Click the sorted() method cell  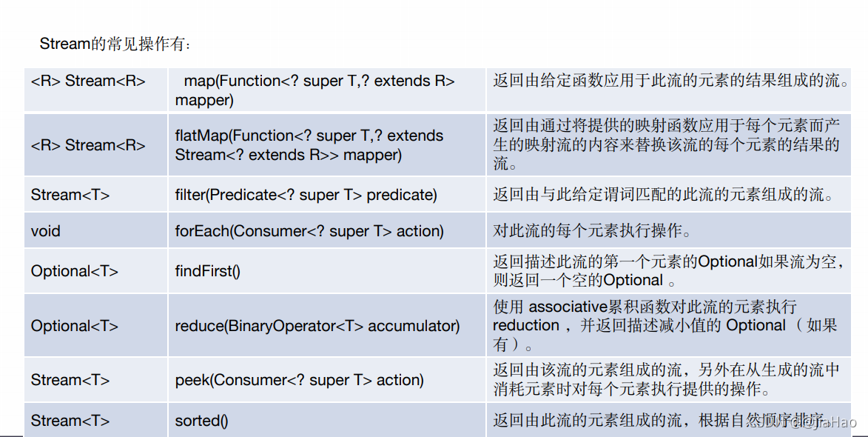tap(326, 420)
